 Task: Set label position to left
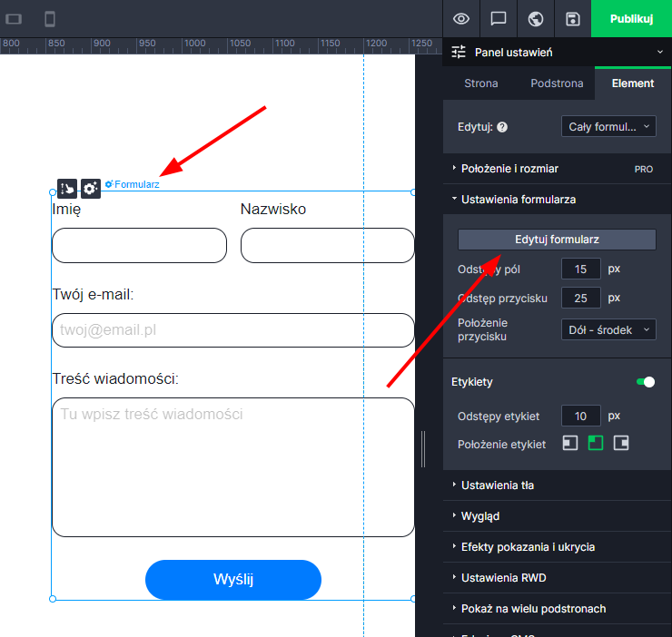tap(569, 443)
